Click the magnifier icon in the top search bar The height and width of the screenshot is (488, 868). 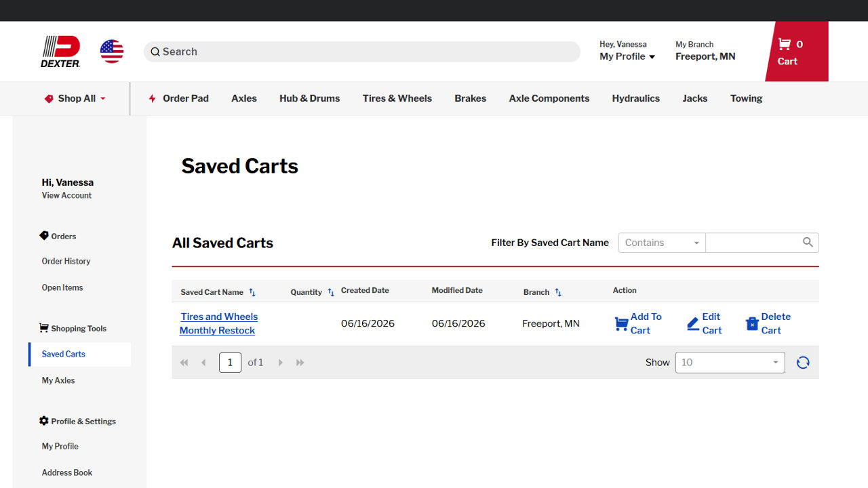coord(155,52)
